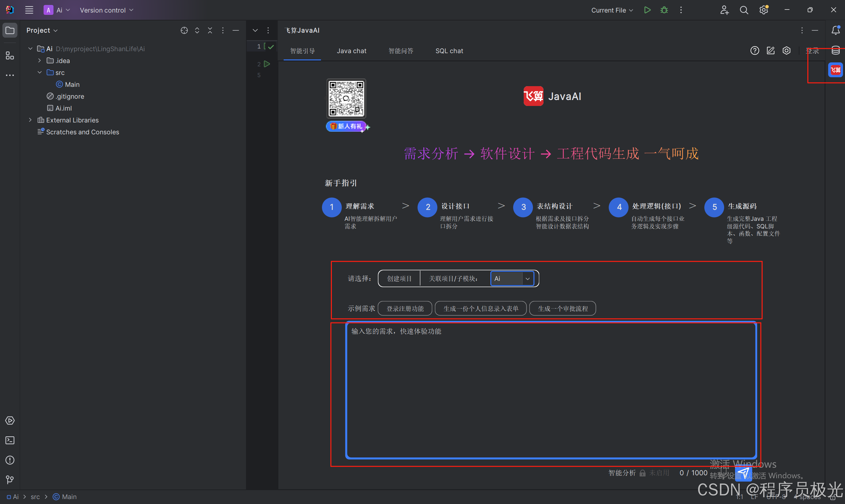Switch to the SQL chat tab

click(449, 50)
